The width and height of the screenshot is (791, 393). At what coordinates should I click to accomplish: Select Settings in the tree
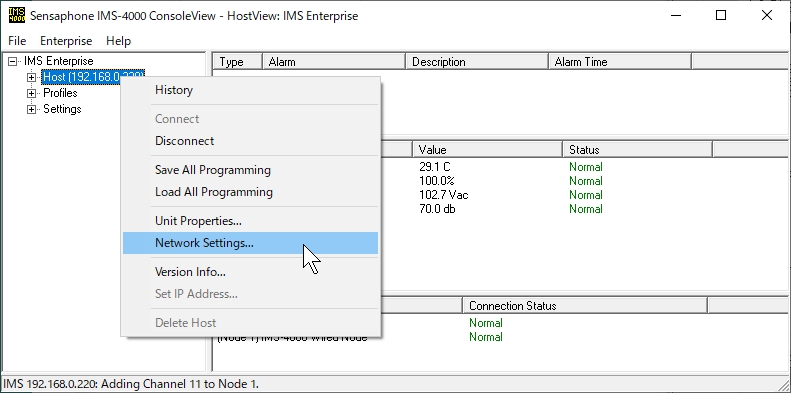[62, 109]
